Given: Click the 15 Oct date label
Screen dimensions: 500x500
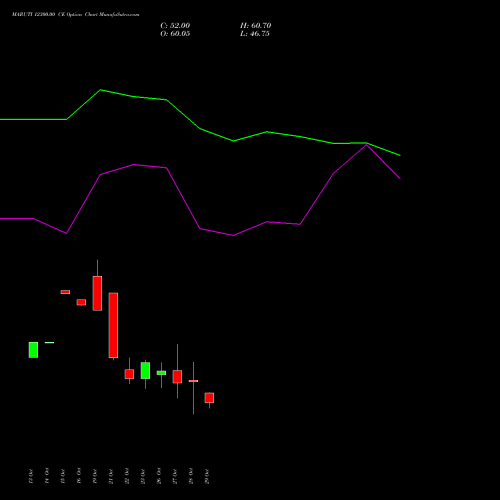Looking at the screenshot, I should click(63, 476).
